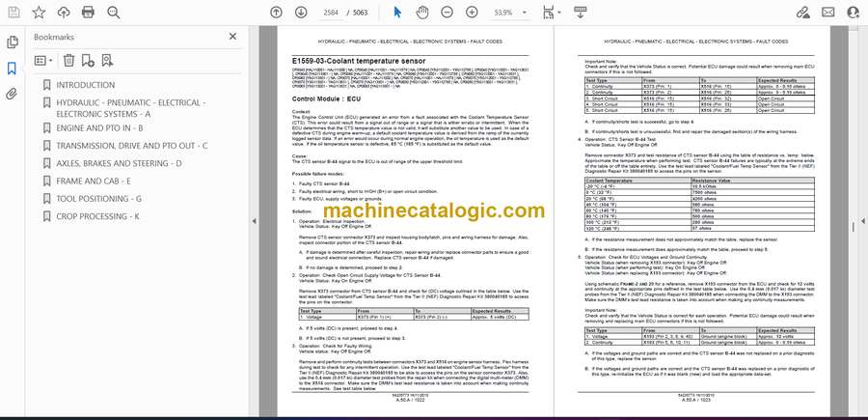868x420 pixels.
Task: Add a new bookmark icon
Action: pyautogui.click(x=88, y=61)
